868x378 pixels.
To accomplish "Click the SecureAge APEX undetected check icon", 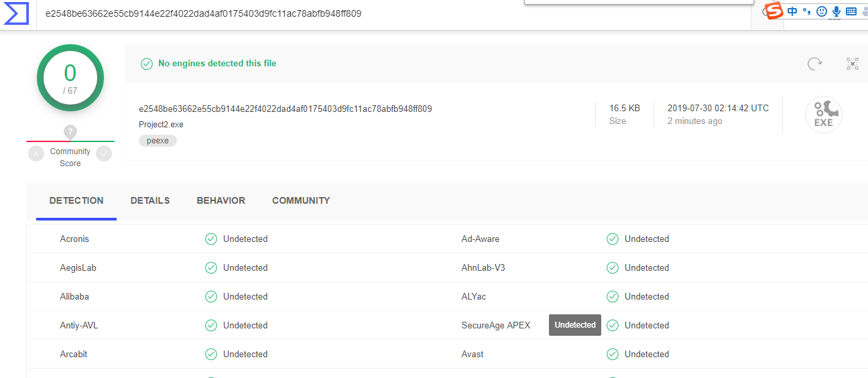I will pyautogui.click(x=613, y=325).
